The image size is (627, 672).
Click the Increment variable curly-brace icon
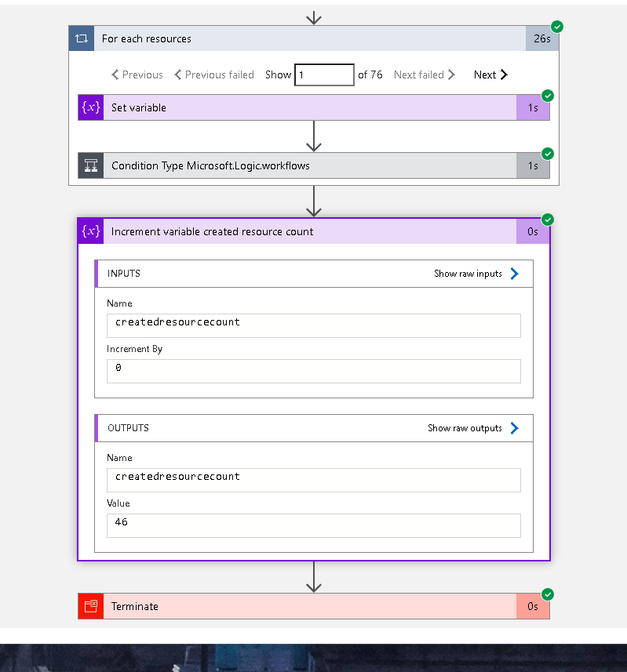point(91,231)
